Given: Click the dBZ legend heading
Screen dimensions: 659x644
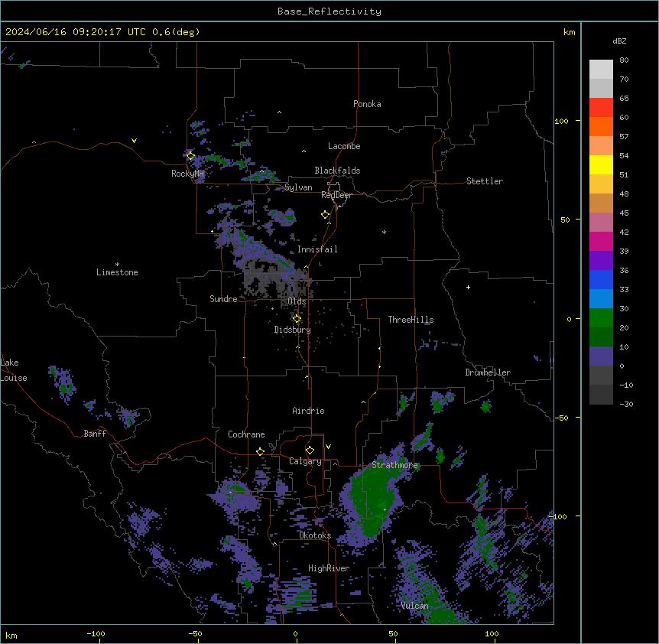Looking at the screenshot, I should click(619, 41).
